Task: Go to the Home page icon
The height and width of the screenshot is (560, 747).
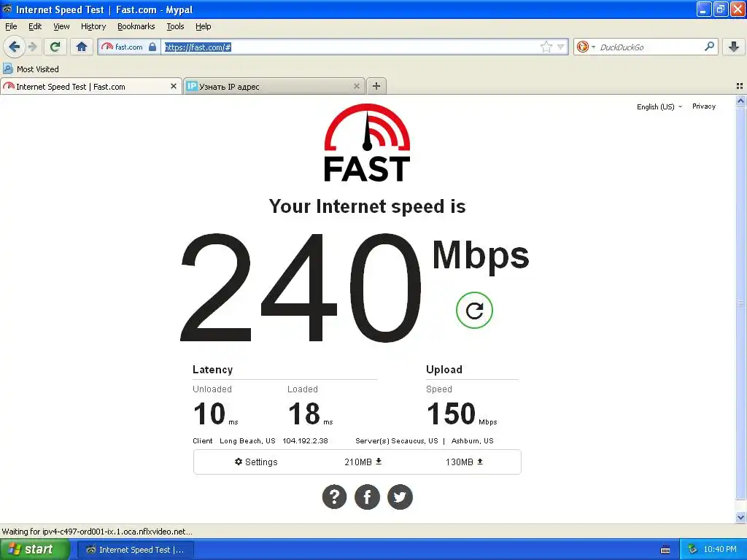Action: (82, 47)
